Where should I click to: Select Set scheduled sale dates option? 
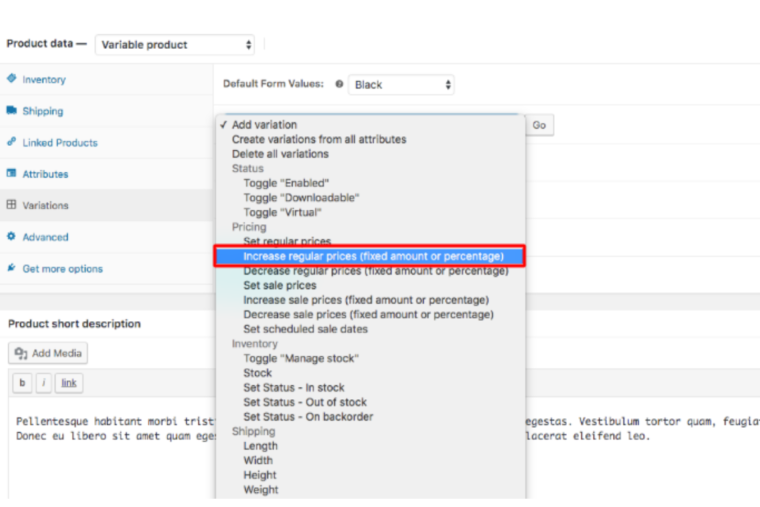(x=370, y=329)
